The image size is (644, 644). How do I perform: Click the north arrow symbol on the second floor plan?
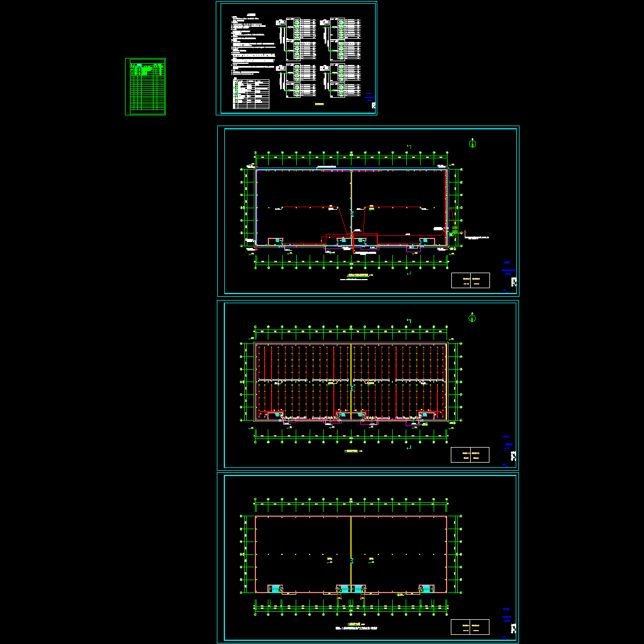(x=472, y=318)
